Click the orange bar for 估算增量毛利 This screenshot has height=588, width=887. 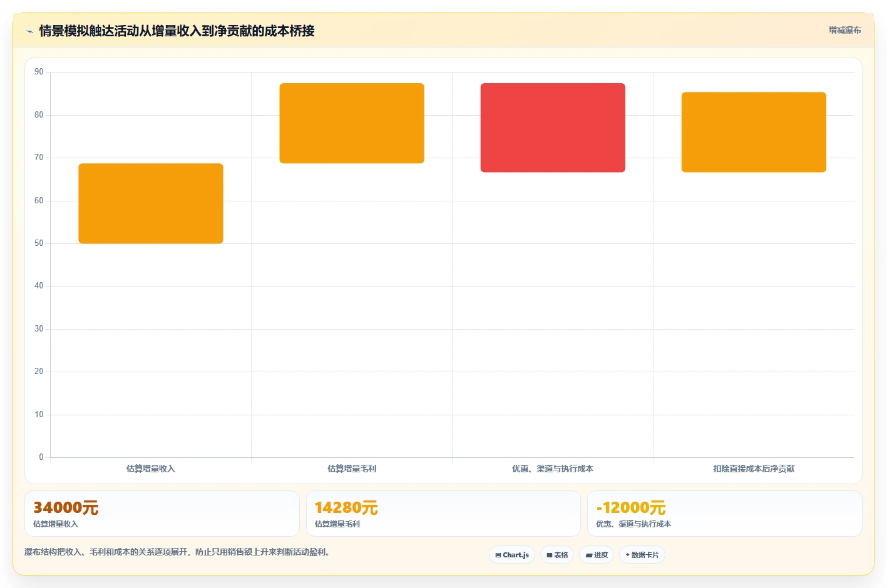(x=352, y=123)
